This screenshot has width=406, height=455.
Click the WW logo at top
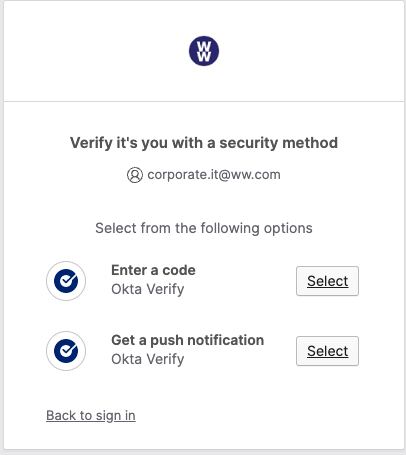pyautogui.click(x=204, y=51)
